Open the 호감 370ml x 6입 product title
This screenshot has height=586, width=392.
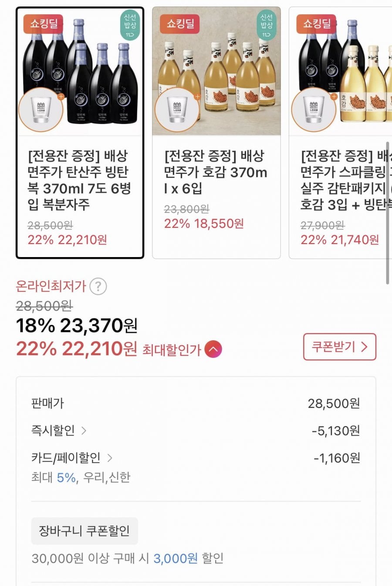point(215,172)
